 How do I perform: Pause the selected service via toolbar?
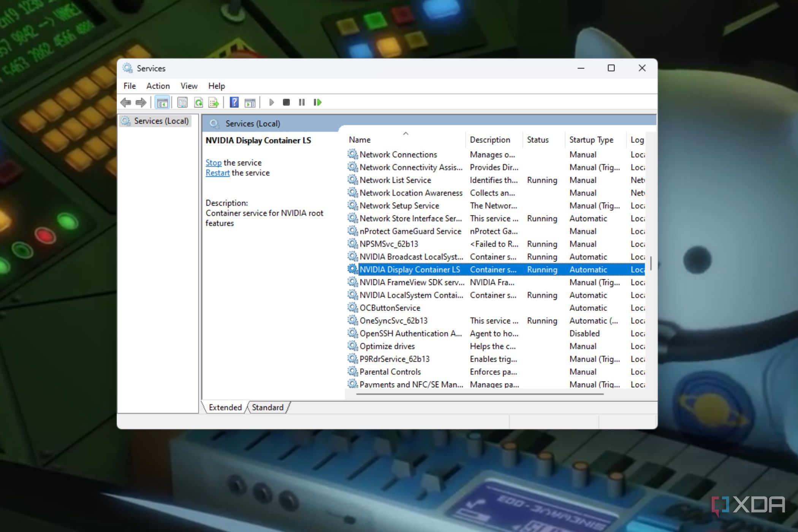pos(301,102)
